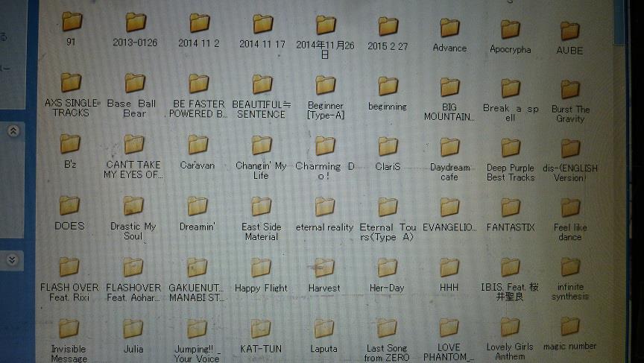644x363 pixels.
Task: Open the Advance folder
Action: [x=449, y=28]
